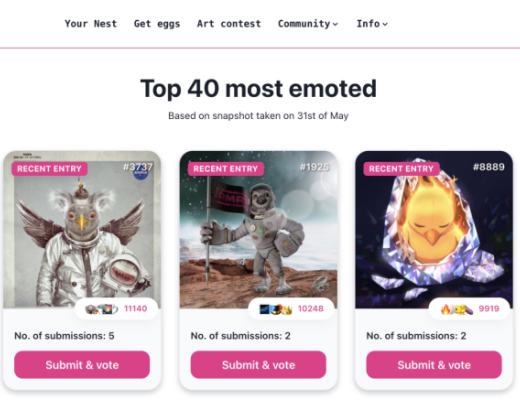The image size is (520, 400).
Task: Click RECENT ENTRY badge on first card
Action: [x=50, y=169]
